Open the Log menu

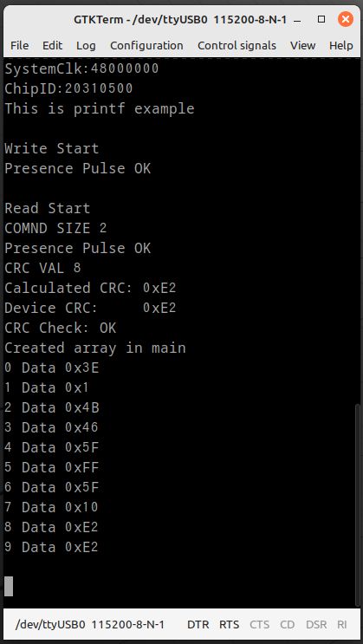(x=86, y=45)
